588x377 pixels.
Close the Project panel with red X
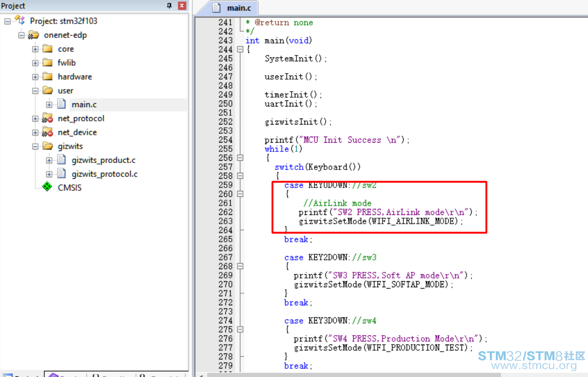coord(182,6)
